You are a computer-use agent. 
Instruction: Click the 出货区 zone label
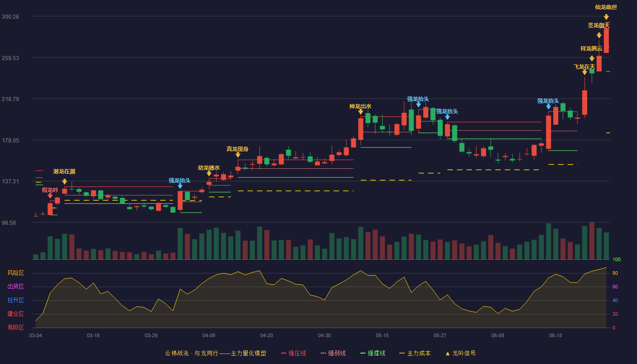15,287
